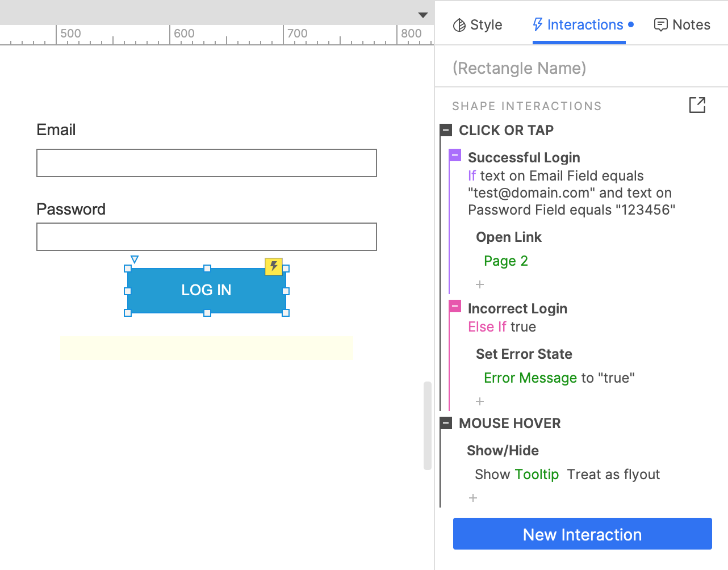
Task: Collapse the Successful Login case
Action: [x=455, y=155]
